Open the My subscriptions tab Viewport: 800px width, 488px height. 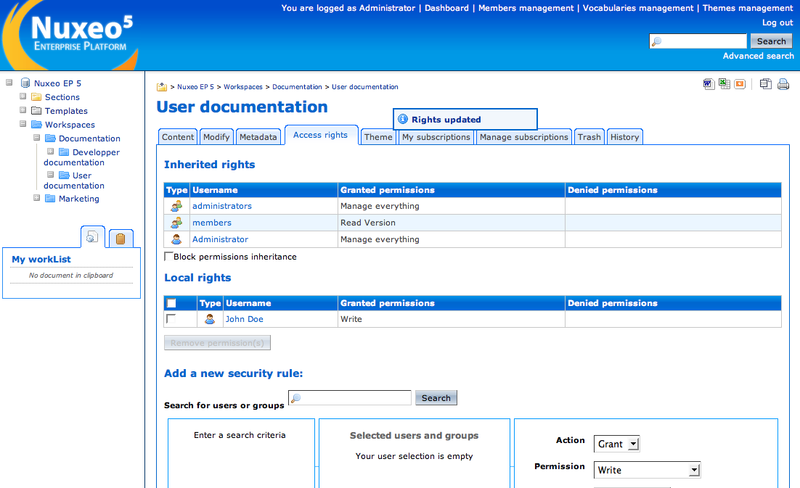[x=436, y=137]
